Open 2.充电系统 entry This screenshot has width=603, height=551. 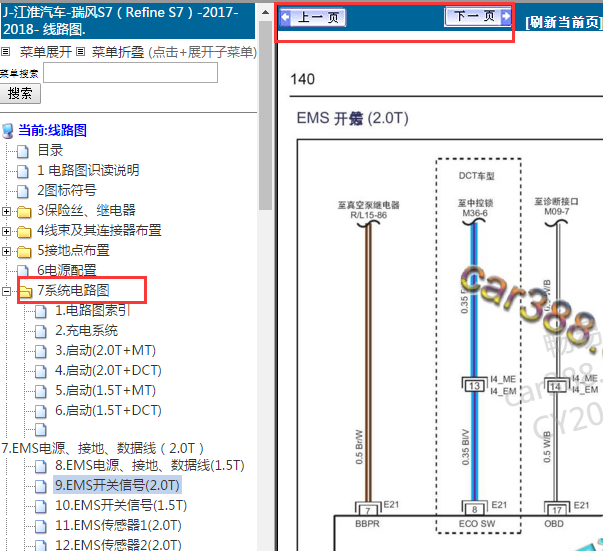tap(87, 330)
